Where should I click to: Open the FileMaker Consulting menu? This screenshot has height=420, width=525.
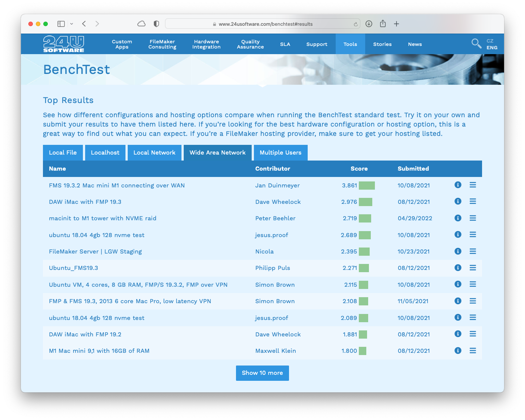coord(162,44)
